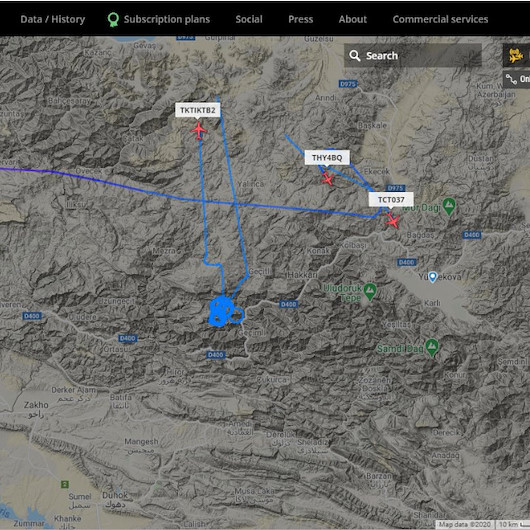Click the Mor Dagi green mountain marker
This screenshot has width=530, height=530.
click(x=449, y=206)
